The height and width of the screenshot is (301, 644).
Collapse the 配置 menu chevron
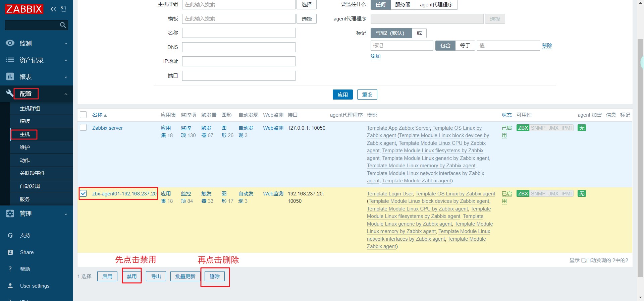[66, 94]
